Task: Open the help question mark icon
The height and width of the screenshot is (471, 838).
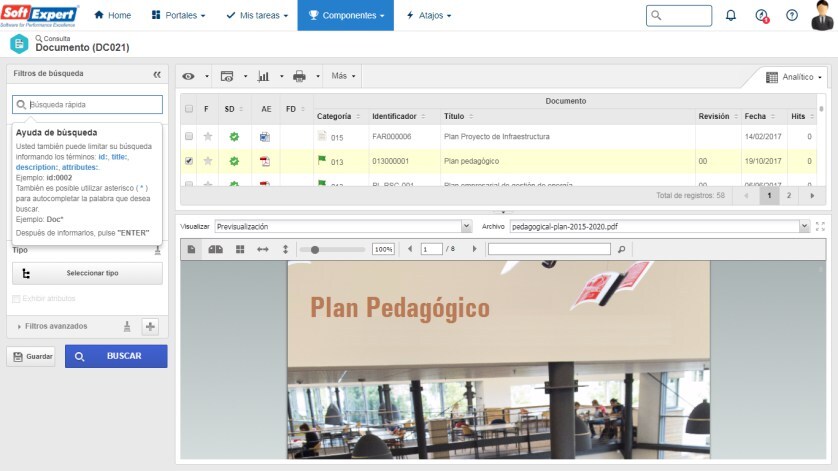Action: (x=792, y=16)
